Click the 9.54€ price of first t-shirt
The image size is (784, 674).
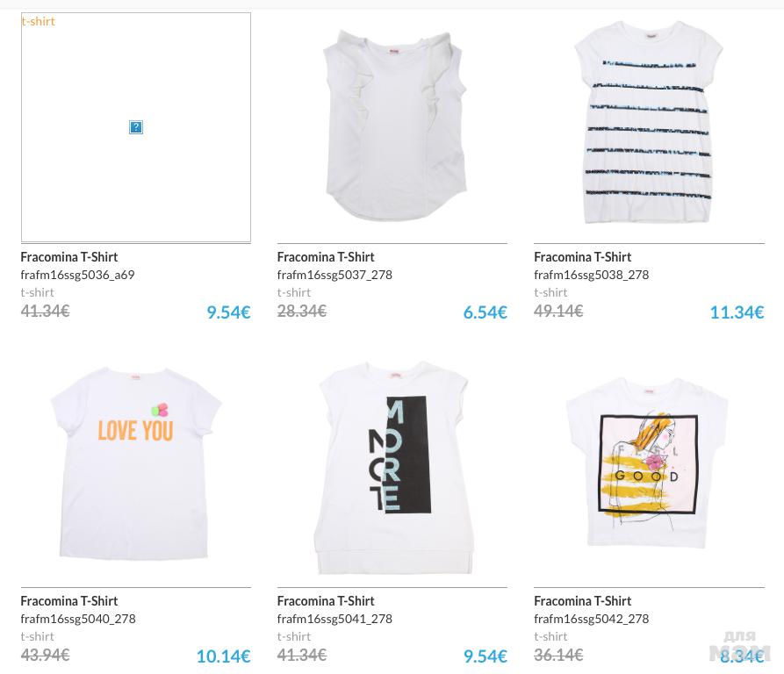click(228, 312)
